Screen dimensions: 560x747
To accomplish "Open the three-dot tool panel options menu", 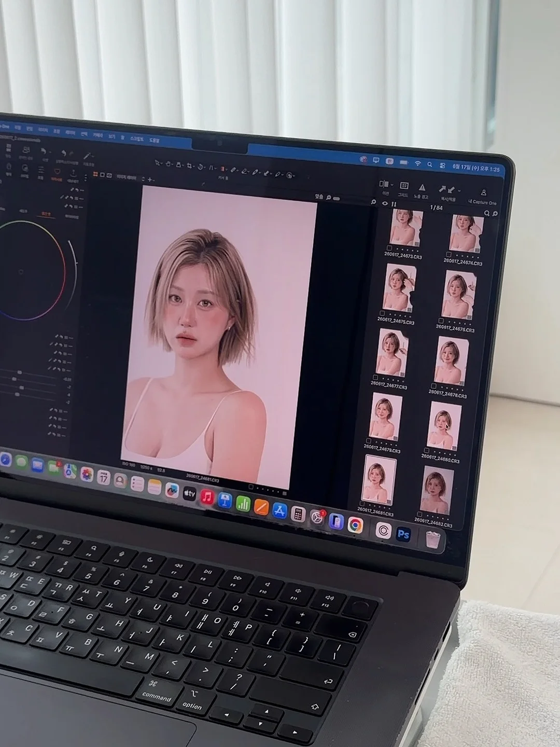I will pyautogui.click(x=86, y=177).
